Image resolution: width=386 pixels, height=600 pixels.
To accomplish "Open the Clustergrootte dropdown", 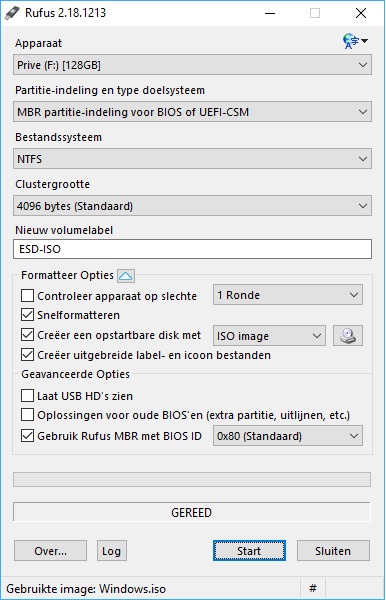I will pyautogui.click(x=192, y=206).
